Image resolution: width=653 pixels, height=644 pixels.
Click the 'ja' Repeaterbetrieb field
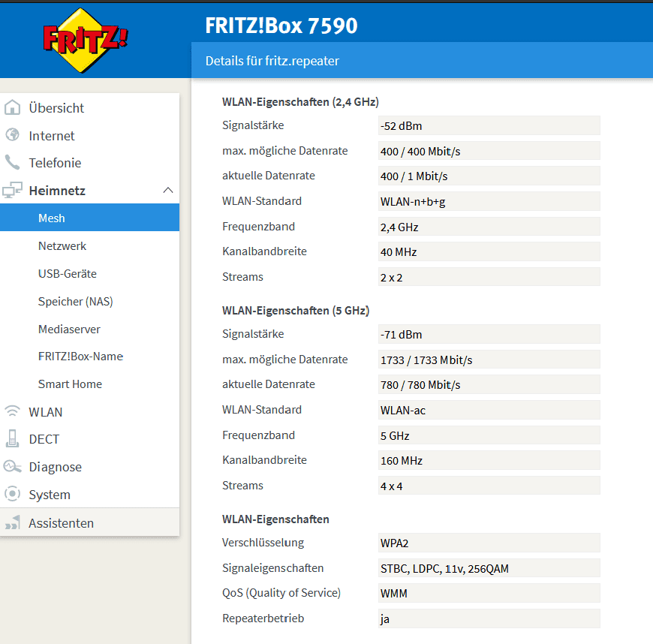(489, 619)
